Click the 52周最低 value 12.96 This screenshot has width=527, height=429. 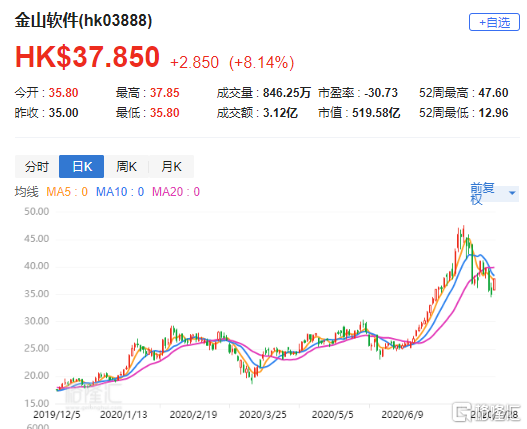coord(493,113)
